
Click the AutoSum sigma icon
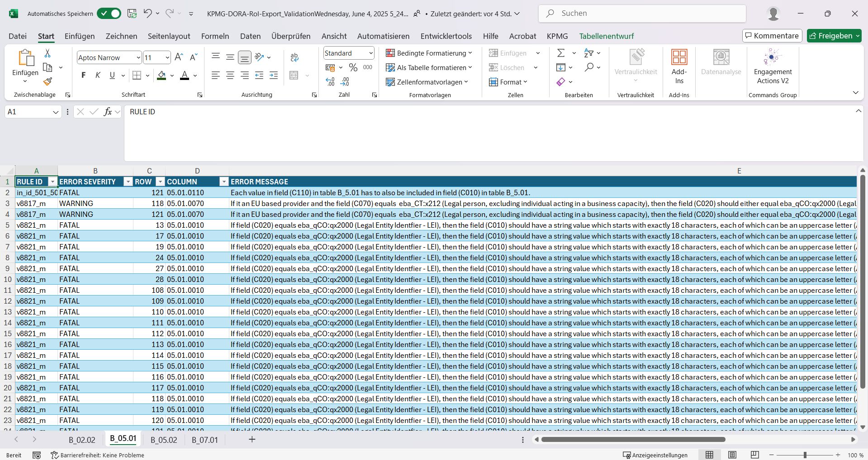click(x=561, y=53)
